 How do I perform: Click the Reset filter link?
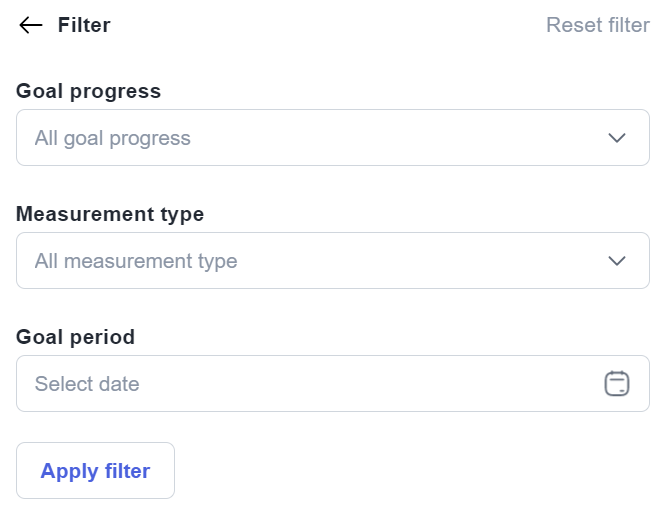click(x=597, y=25)
